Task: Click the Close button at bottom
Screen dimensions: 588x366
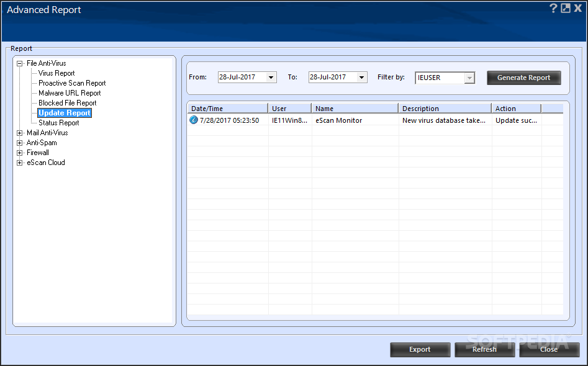Action: tap(549, 349)
